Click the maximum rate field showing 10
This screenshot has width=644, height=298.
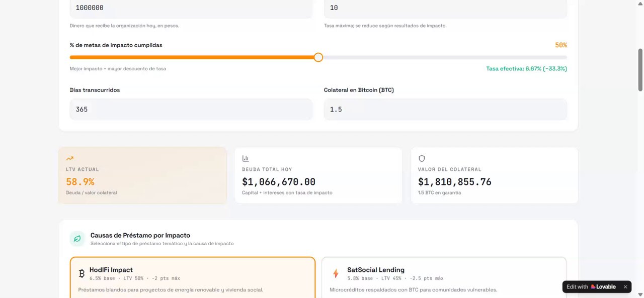445,8
